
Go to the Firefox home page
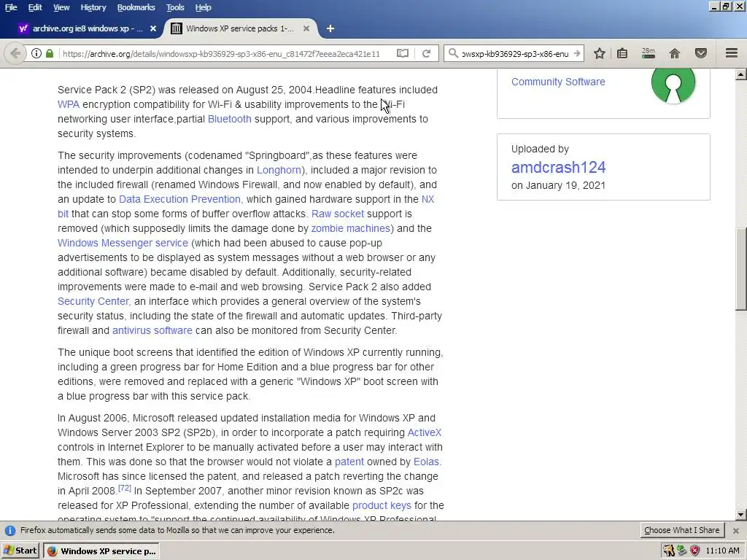[675, 53]
